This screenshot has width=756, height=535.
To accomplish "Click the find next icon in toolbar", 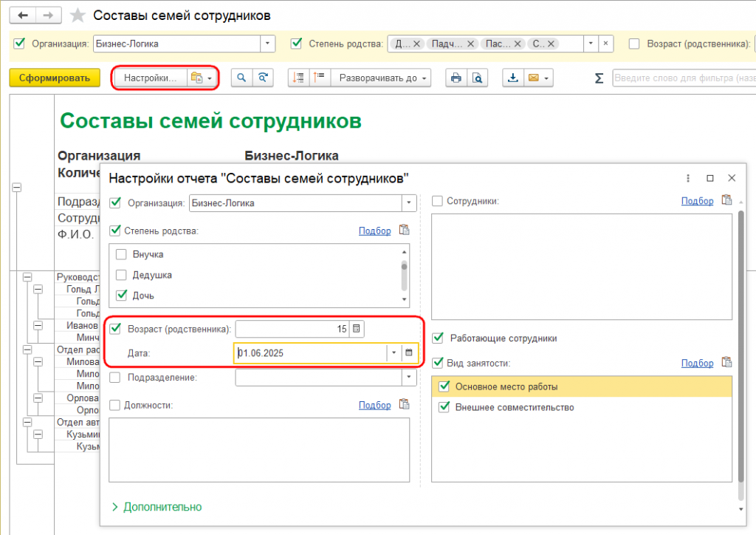I will (263, 78).
